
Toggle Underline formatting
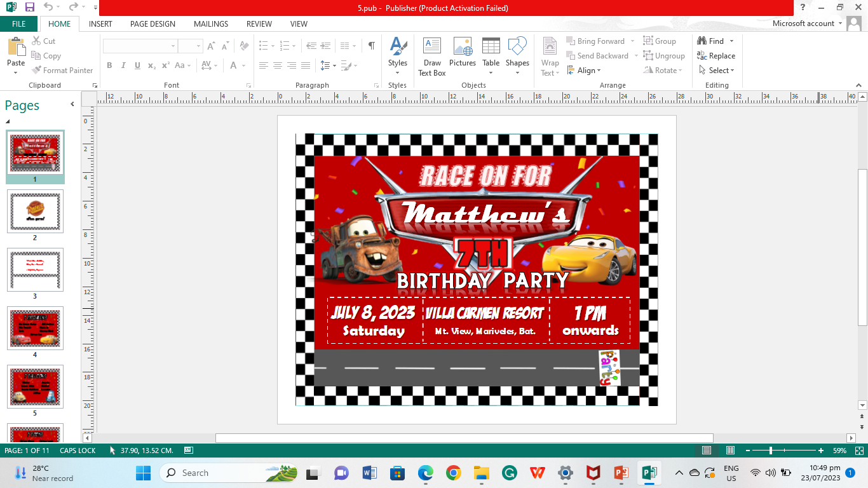[137, 65]
